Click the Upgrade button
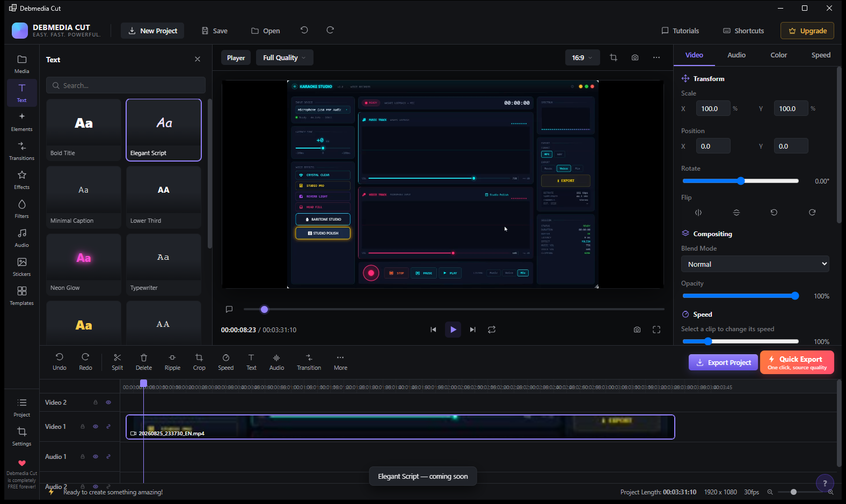The image size is (846, 504). [807, 31]
